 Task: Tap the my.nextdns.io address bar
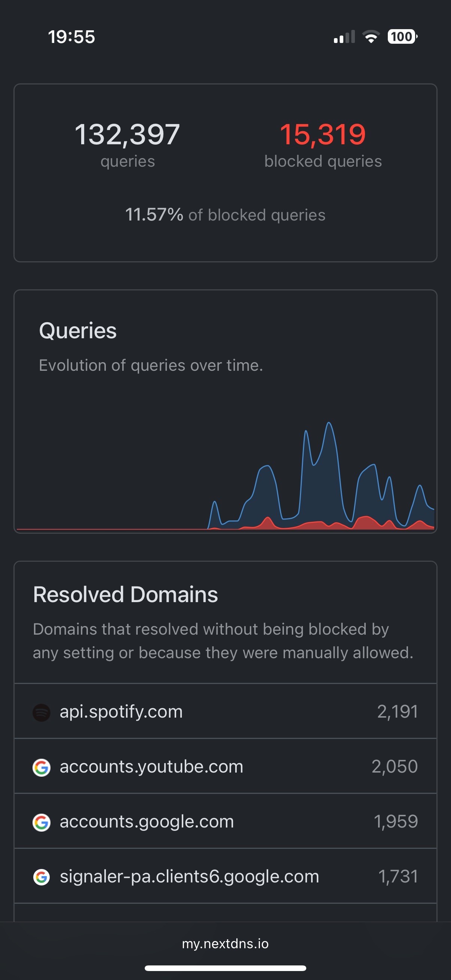pyautogui.click(x=225, y=943)
